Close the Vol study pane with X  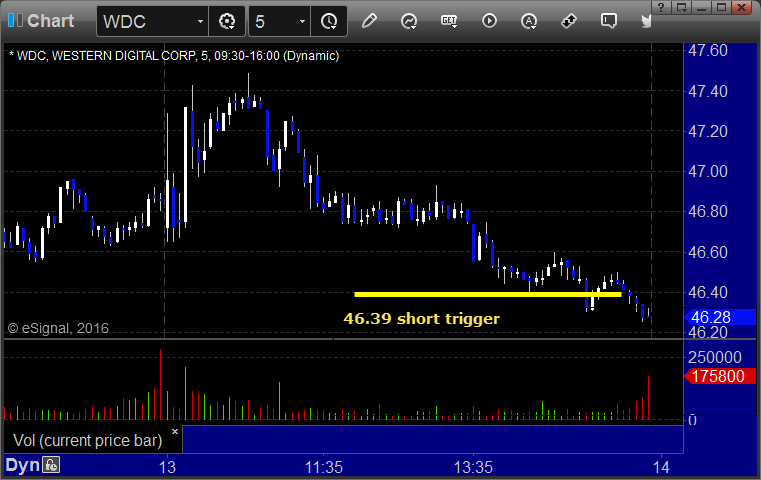(175, 431)
